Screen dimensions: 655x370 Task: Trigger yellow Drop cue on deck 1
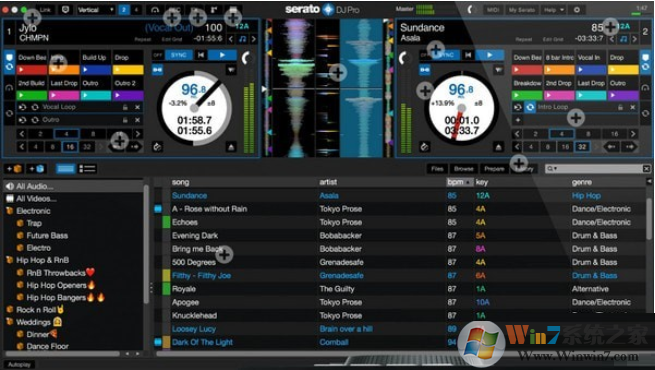click(x=128, y=70)
